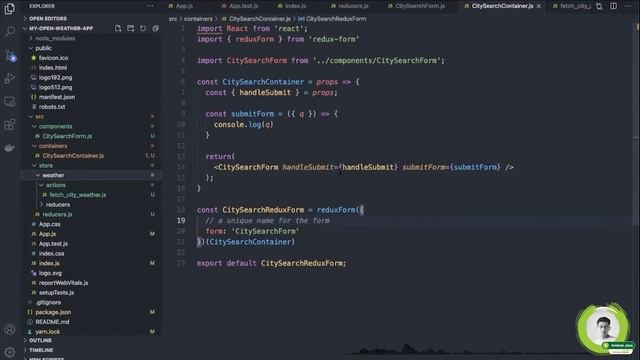Open Accounts menu in activity bar
The image size is (640, 360).
click(9, 329)
